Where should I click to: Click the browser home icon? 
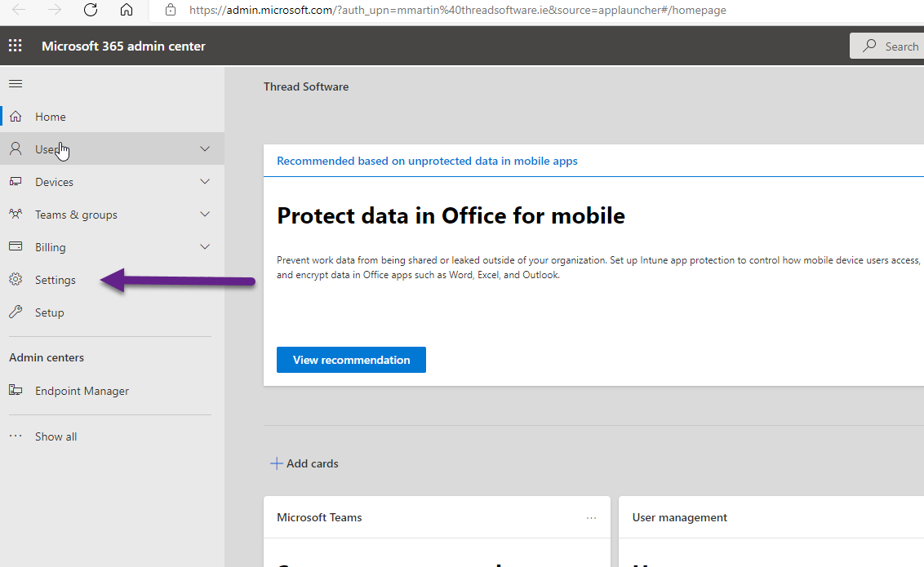tap(126, 10)
